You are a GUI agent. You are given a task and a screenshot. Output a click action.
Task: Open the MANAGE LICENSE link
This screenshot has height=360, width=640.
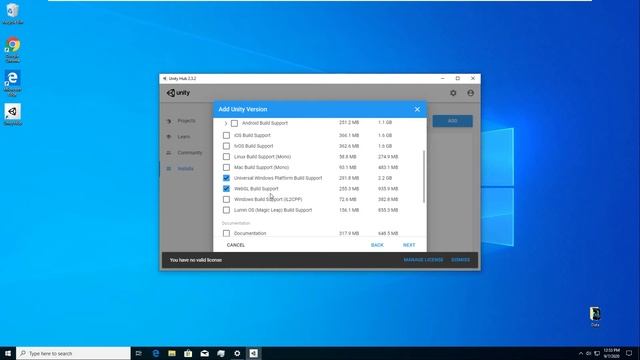[423, 260]
